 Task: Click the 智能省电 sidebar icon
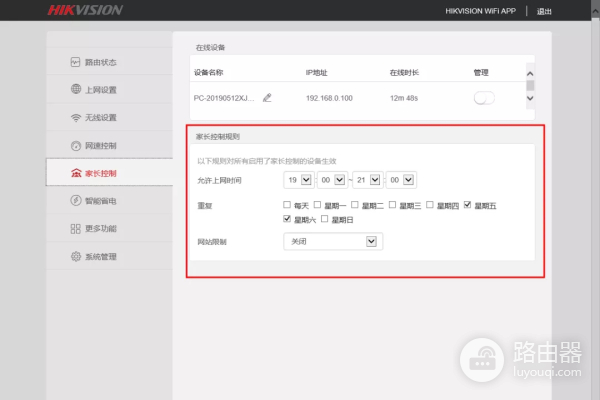click(x=75, y=201)
